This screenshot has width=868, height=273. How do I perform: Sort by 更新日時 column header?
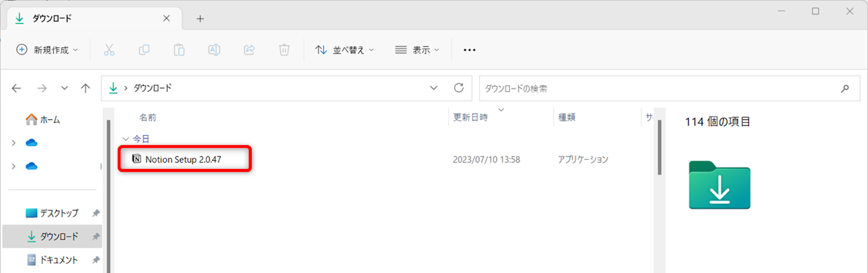470,118
